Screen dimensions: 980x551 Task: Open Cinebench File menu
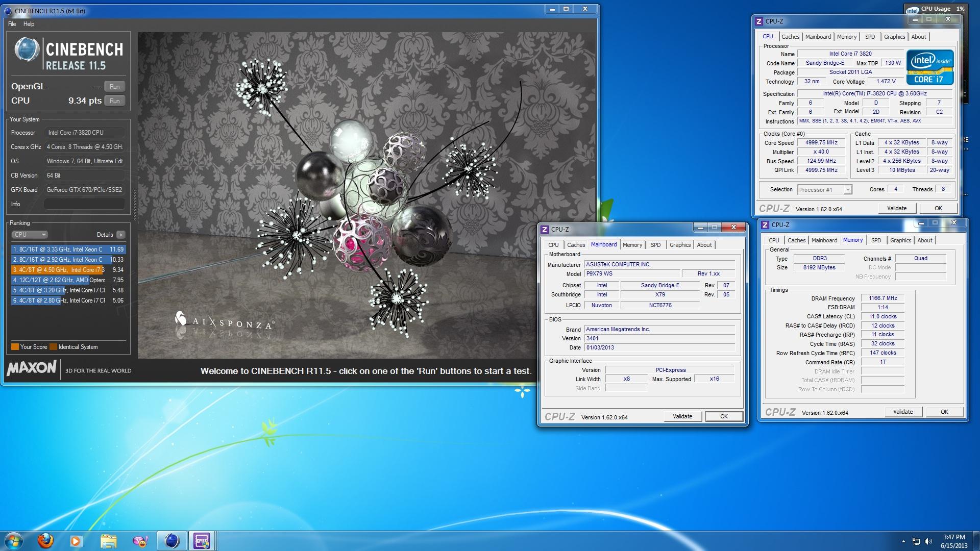[12, 24]
